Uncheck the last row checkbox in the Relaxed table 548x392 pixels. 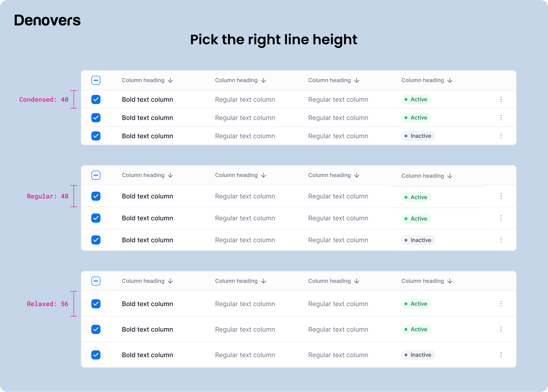(x=96, y=355)
